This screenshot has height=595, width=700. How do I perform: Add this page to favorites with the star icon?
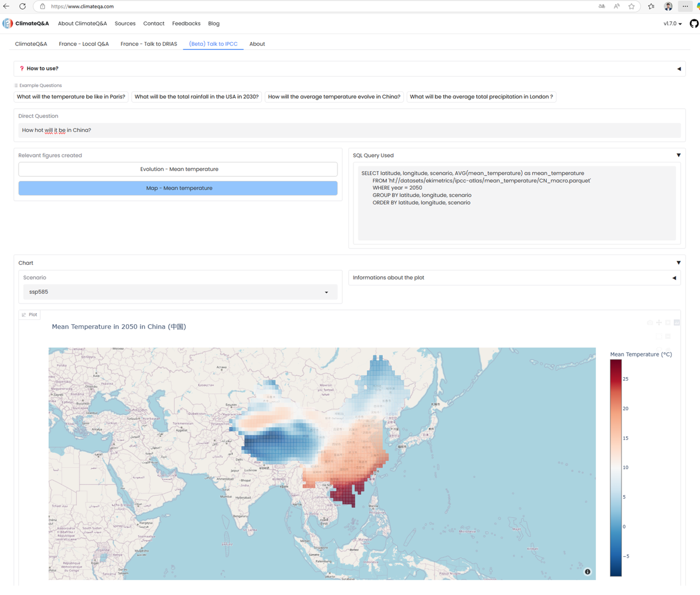[x=631, y=6]
